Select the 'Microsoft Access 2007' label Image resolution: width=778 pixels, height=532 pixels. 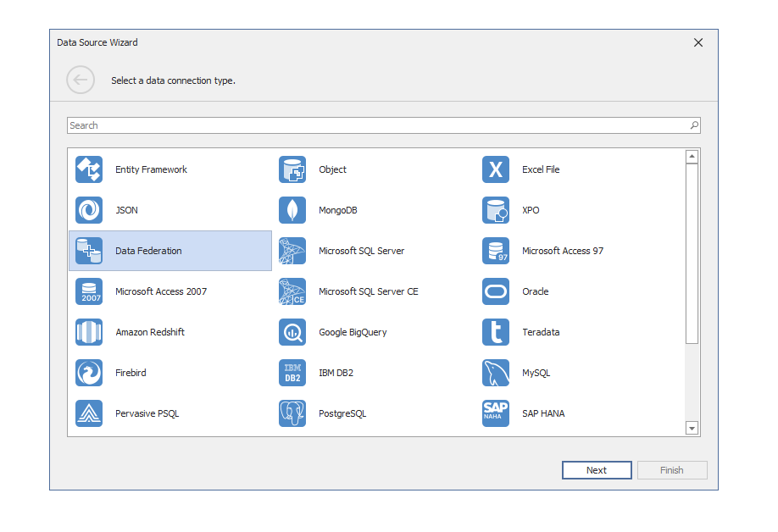161,291
